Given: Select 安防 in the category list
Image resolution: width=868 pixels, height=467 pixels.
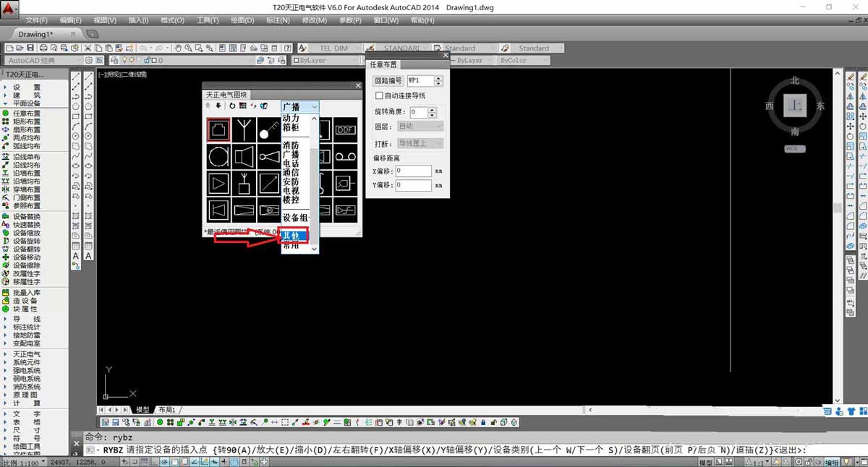Looking at the screenshot, I should (x=291, y=181).
